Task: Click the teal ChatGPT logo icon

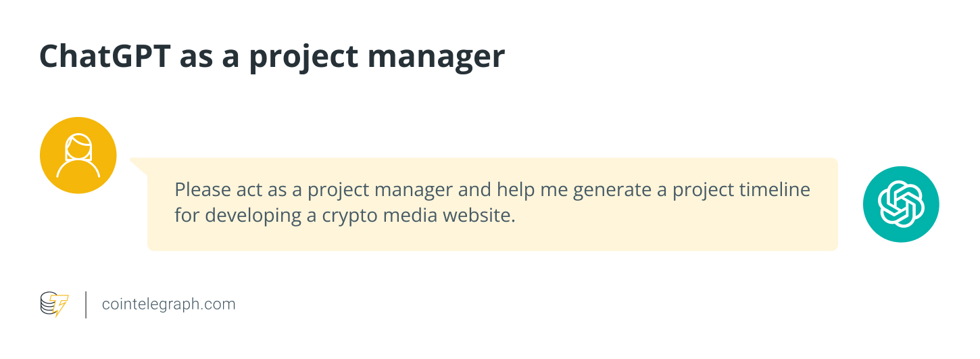Action: click(901, 204)
